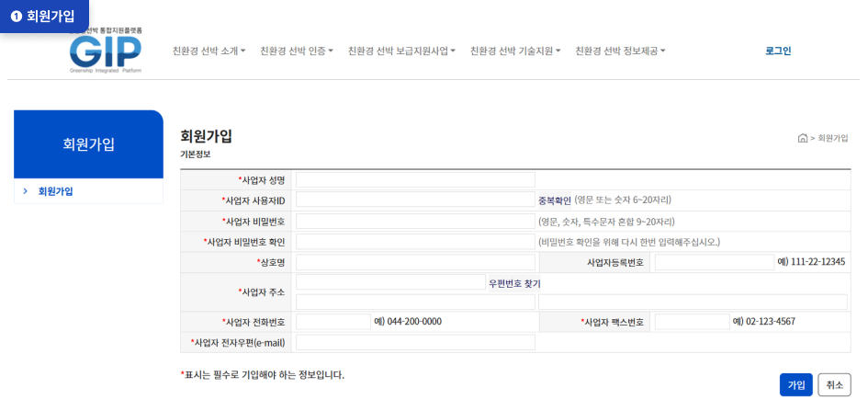Expand the 친환경 선박 보급지원사업 menu
The height and width of the screenshot is (411, 868).
401,51
